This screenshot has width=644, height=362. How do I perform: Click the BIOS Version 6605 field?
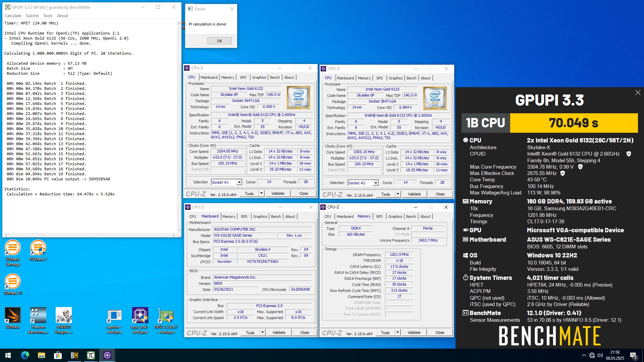[x=263, y=283]
